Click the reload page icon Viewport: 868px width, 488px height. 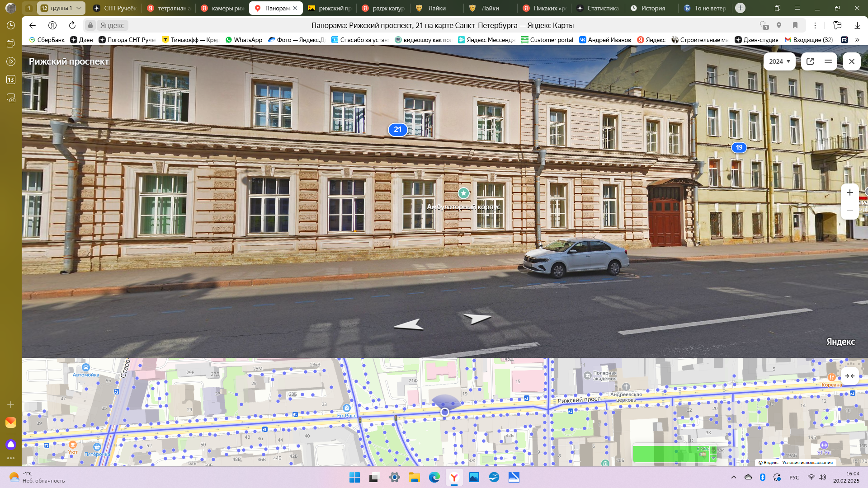click(72, 25)
